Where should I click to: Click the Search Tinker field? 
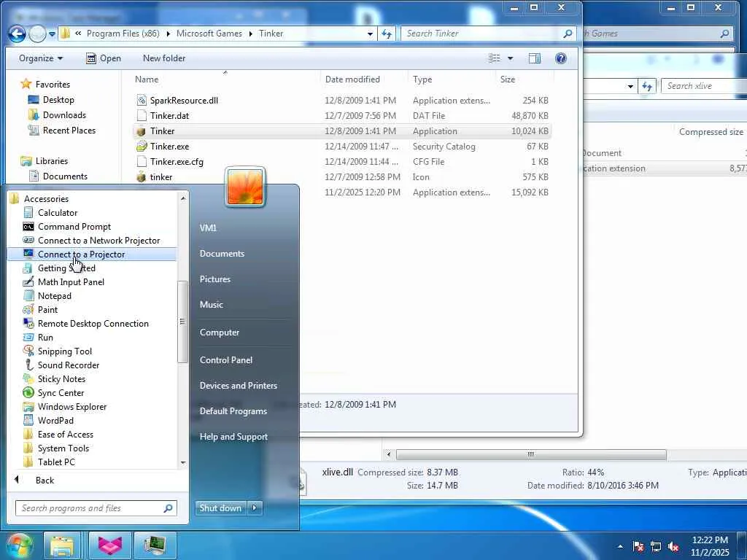[x=487, y=34]
